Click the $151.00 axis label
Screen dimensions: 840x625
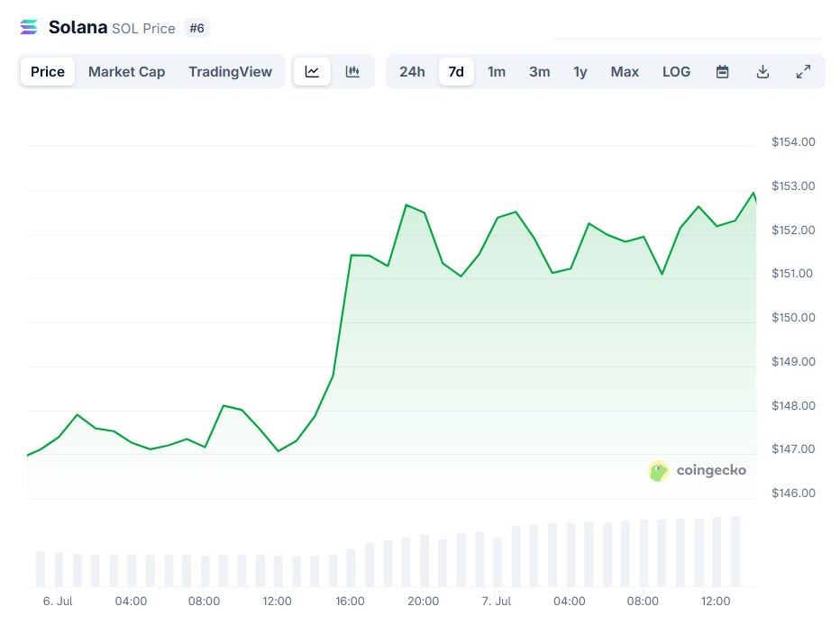tap(792, 274)
